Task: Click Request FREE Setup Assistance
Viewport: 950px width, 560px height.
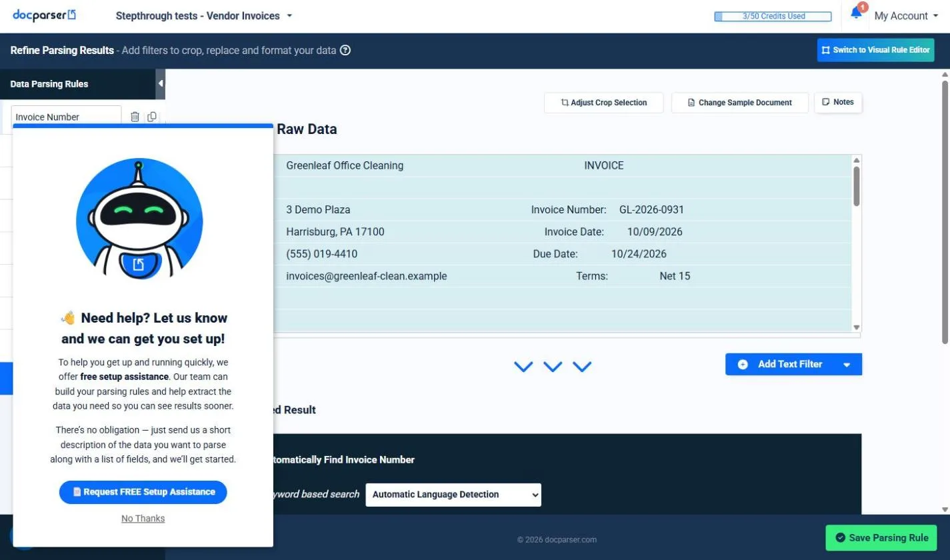Action: click(x=143, y=492)
